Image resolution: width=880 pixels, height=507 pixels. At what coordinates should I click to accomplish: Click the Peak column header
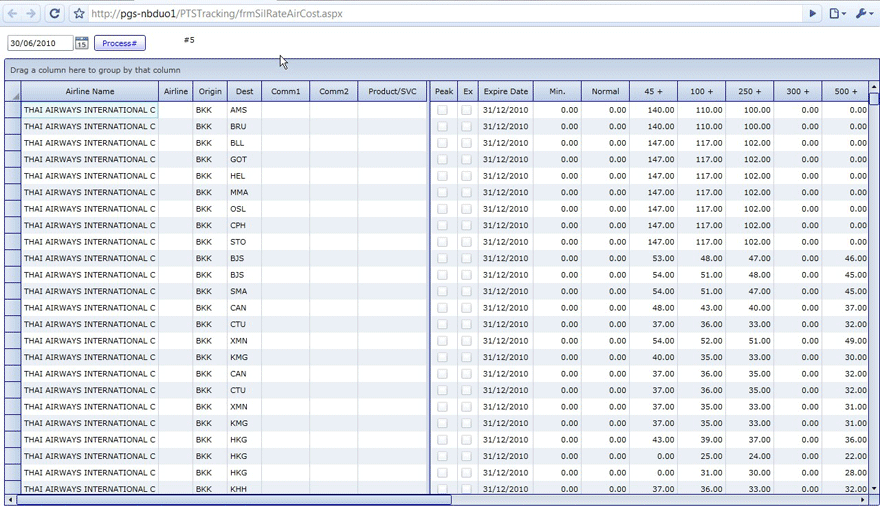443,91
